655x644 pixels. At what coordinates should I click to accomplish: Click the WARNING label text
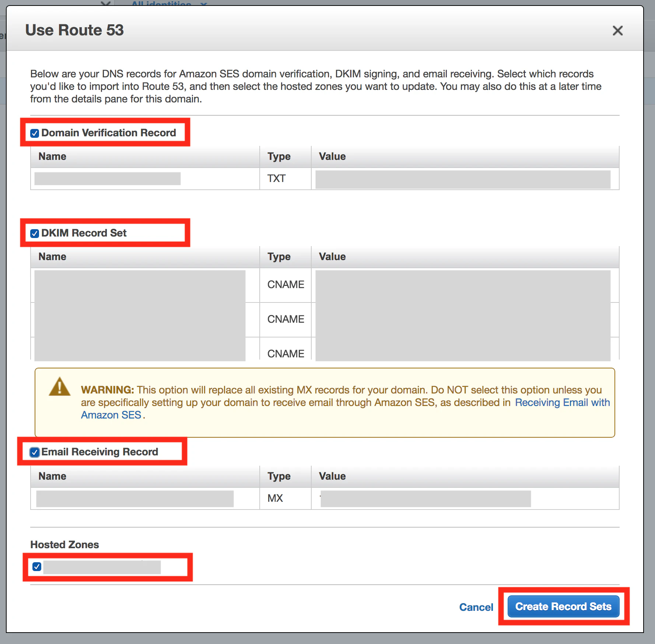pyautogui.click(x=108, y=390)
